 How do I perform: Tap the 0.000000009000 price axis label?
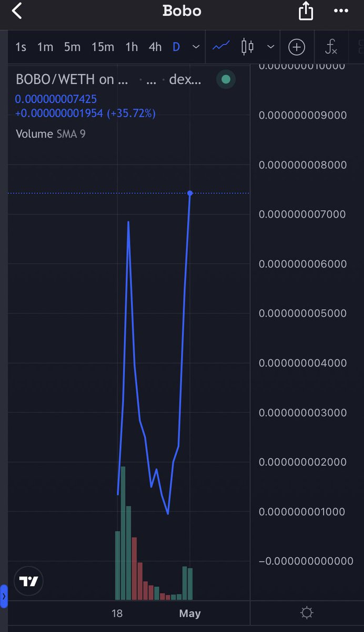(302, 115)
